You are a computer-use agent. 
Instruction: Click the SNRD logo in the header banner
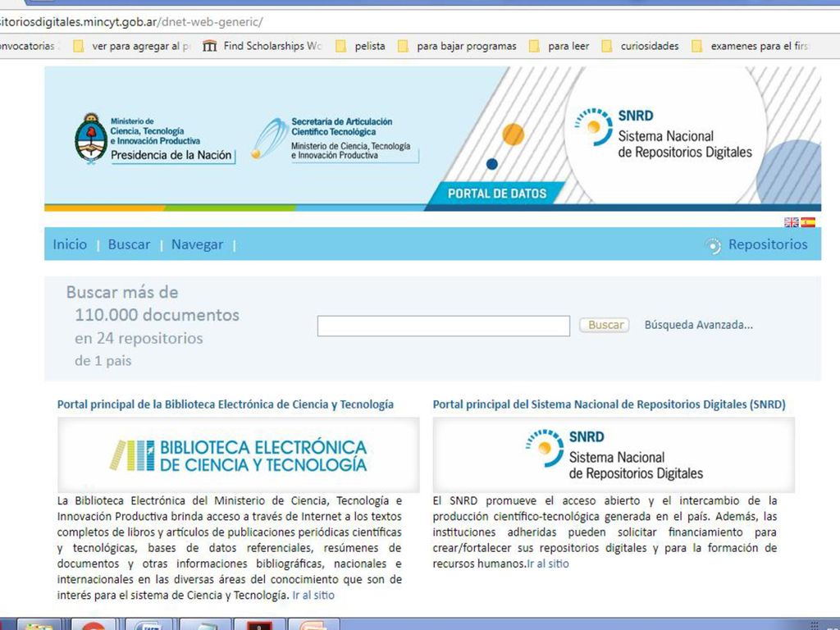(x=663, y=134)
